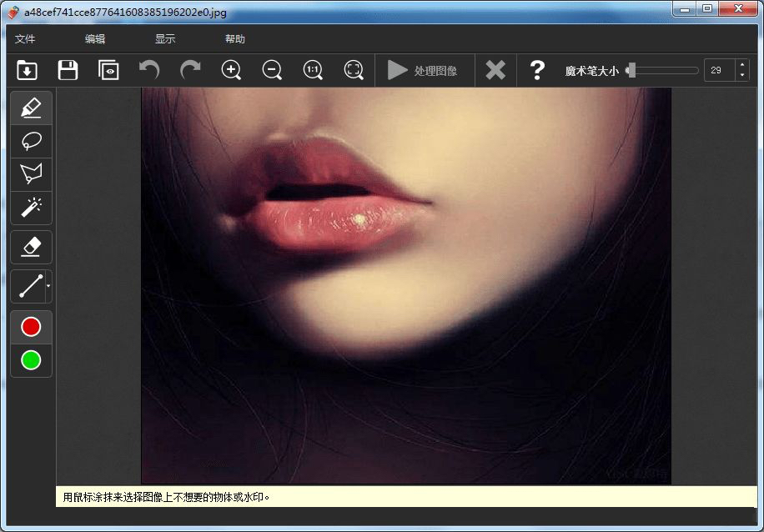The image size is (764, 532).
Task: Select the Magic wand tool
Action: pos(31,207)
